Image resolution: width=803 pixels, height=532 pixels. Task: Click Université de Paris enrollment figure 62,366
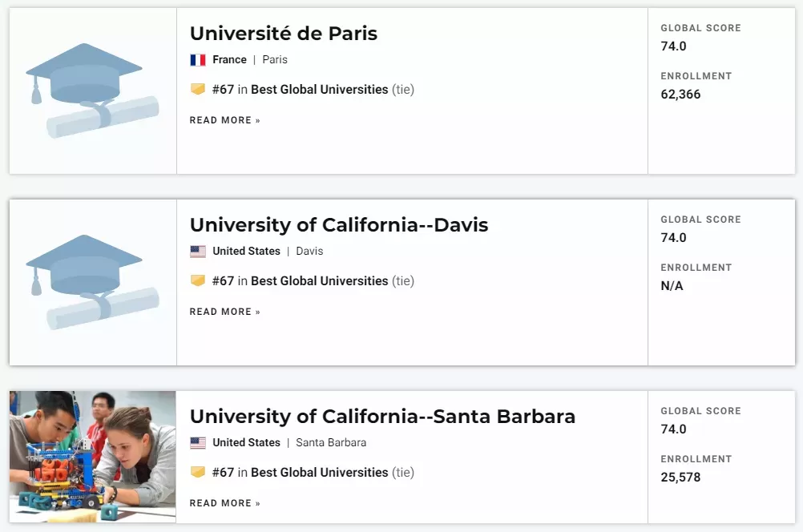(x=680, y=95)
